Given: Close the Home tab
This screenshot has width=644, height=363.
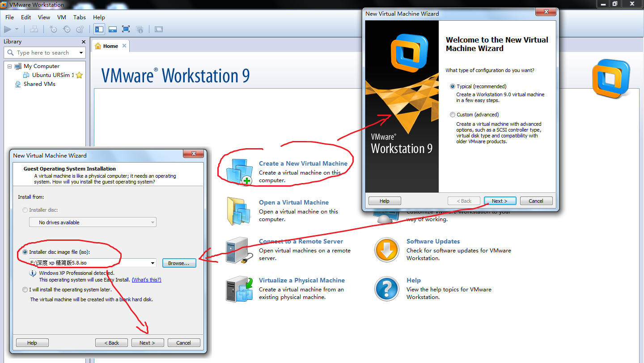Looking at the screenshot, I should tap(124, 46).
